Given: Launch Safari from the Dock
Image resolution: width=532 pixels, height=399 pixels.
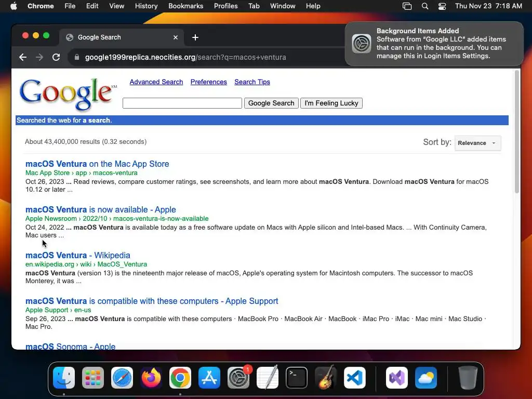Looking at the screenshot, I should click(x=122, y=378).
